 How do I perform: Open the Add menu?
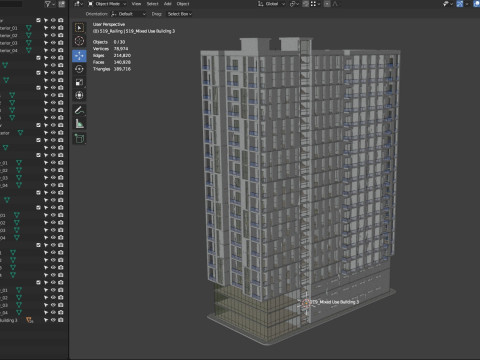168,4
